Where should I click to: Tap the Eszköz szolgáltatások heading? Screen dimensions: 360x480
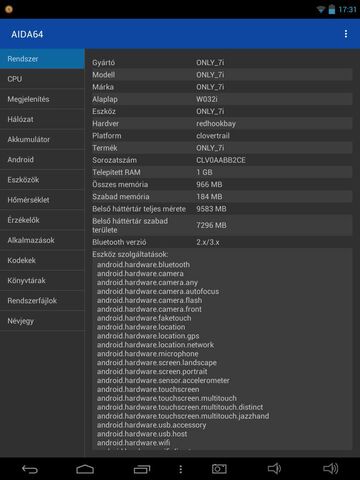pos(130,254)
